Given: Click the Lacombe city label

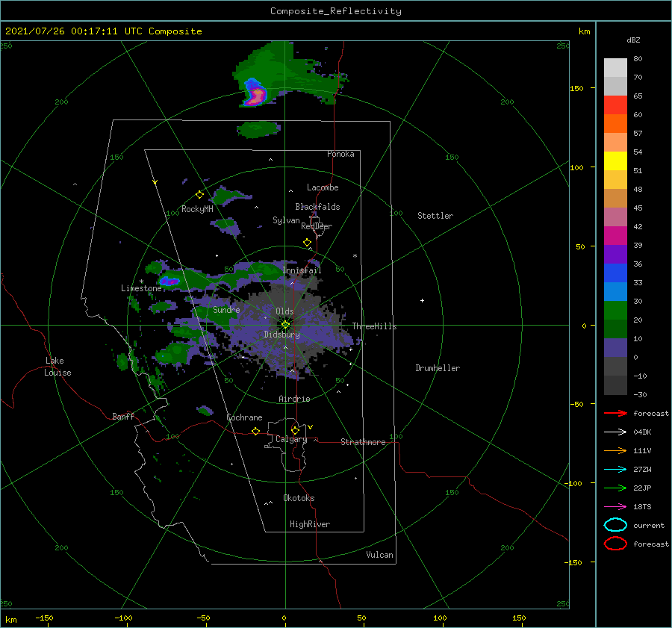Looking at the screenshot, I should 323,187.
